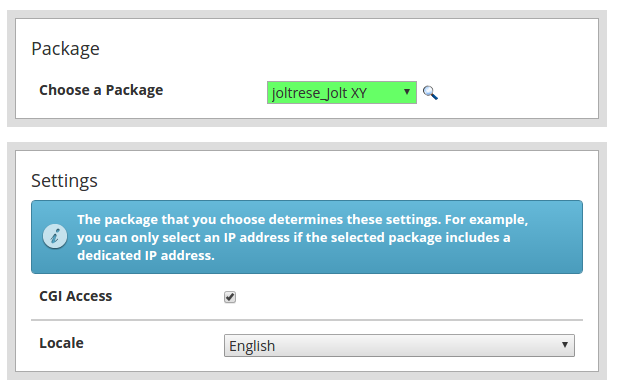Click the blue informational notice banner

pos(307,237)
